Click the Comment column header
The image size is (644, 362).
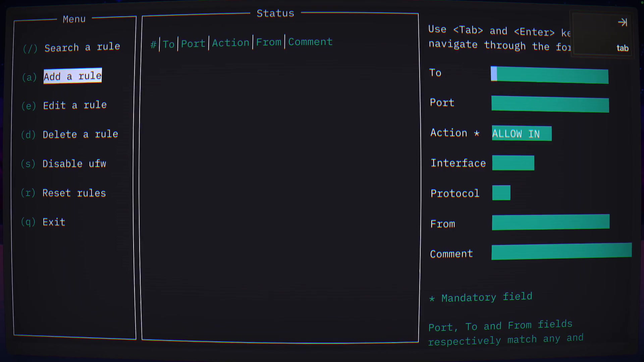[310, 42]
